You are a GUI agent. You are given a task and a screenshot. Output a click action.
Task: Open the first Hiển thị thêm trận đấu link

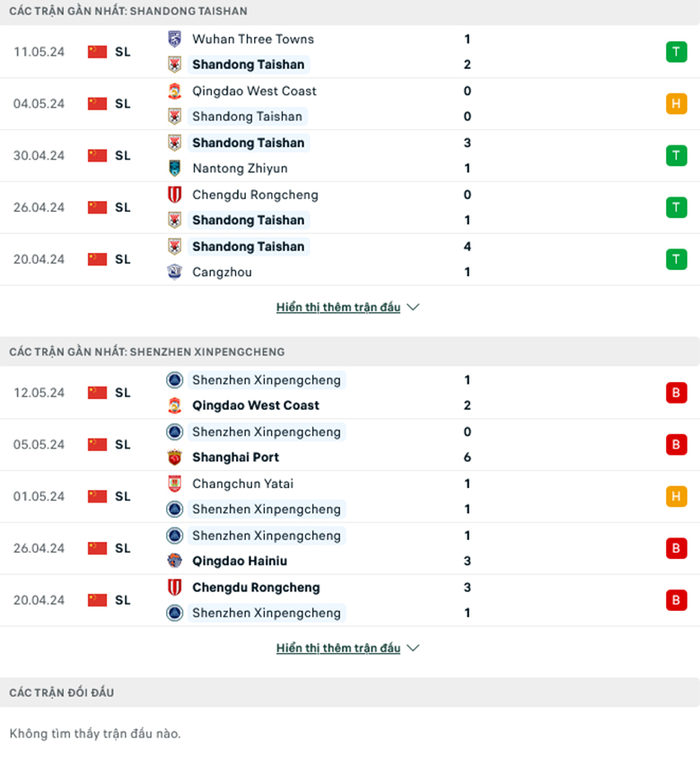coord(339,306)
